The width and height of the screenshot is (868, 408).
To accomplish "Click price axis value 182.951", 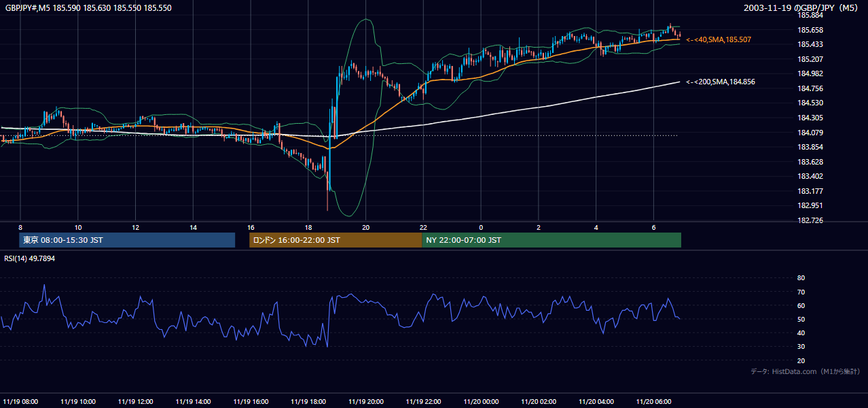I will (x=810, y=205).
